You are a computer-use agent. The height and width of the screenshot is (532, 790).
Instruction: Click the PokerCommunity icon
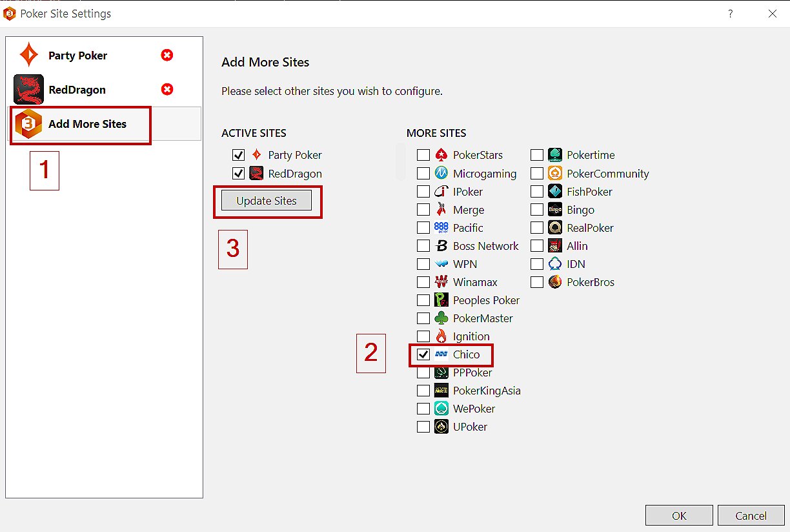coord(555,173)
